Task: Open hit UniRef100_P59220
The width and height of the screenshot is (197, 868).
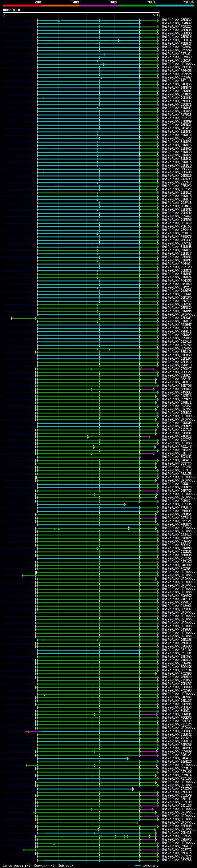Action: (x=176, y=27)
